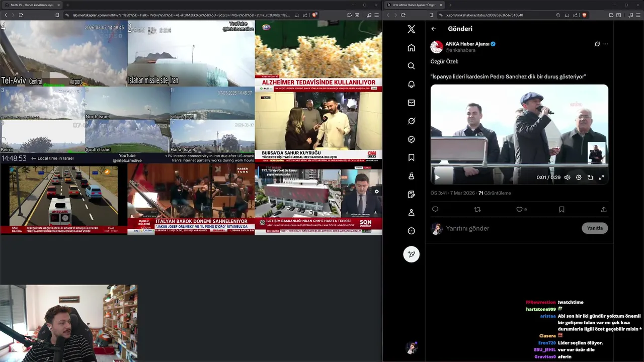Open tweet video settings gear
Viewport: 644px width, 362px height.
579,177
